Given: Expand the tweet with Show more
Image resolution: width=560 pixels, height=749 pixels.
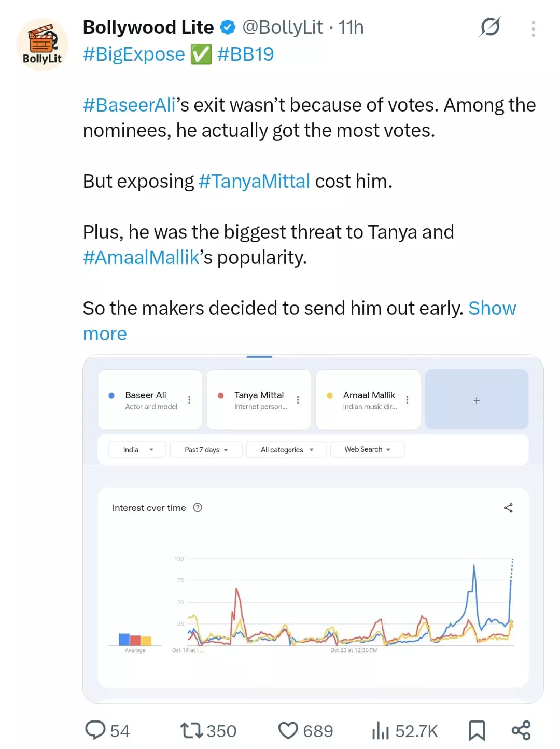Looking at the screenshot, I should click(492, 309).
